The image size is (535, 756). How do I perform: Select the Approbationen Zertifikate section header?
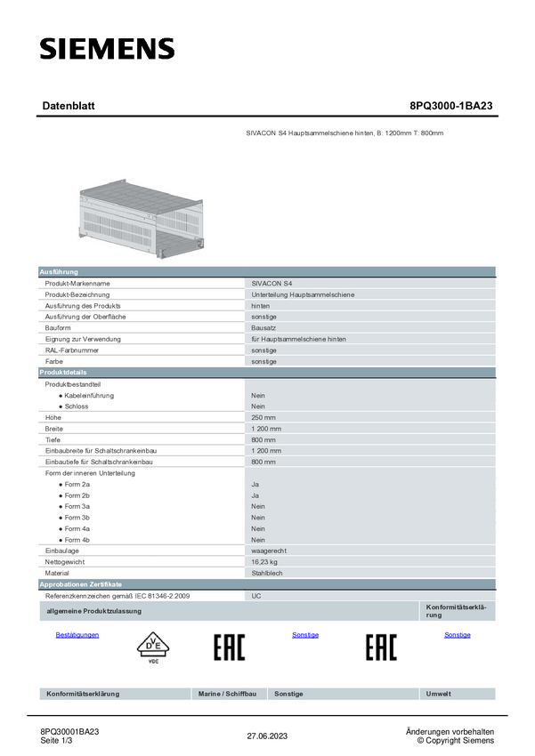(267, 584)
